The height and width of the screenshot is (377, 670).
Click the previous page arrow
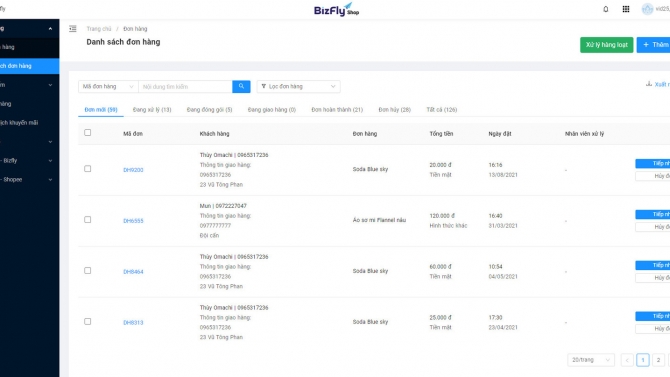pyautogui.click(x=627, y=360)
